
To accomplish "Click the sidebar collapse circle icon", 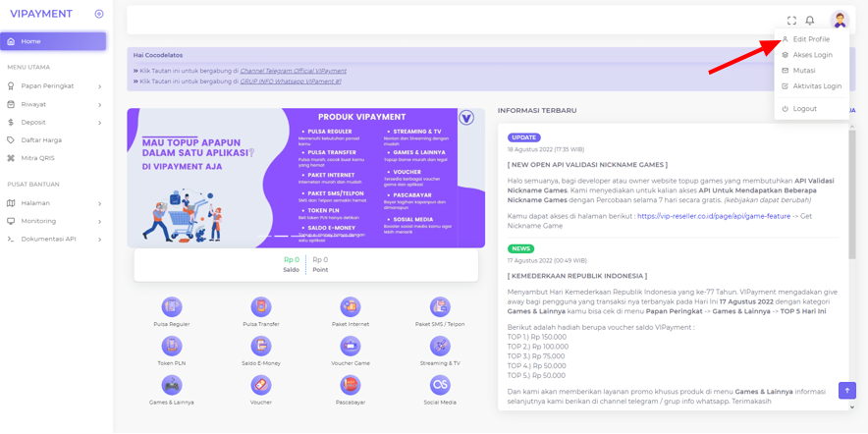I will [x=99, y=14].
